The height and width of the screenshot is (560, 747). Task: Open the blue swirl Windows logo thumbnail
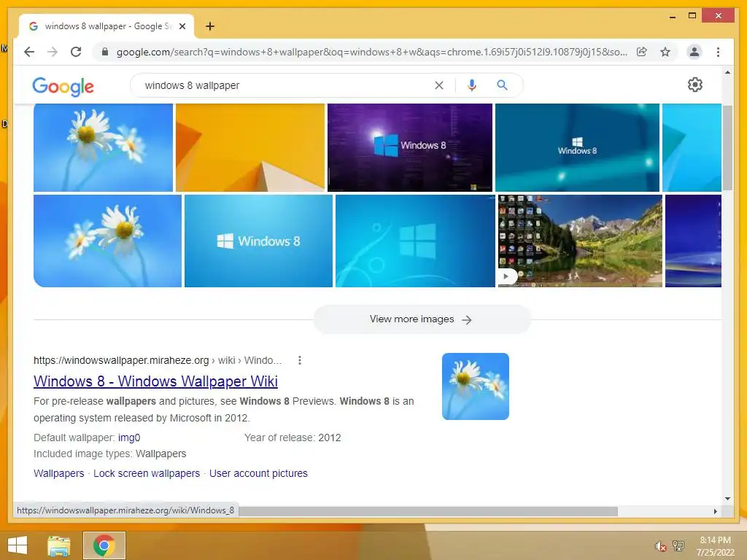click(415, 241)
